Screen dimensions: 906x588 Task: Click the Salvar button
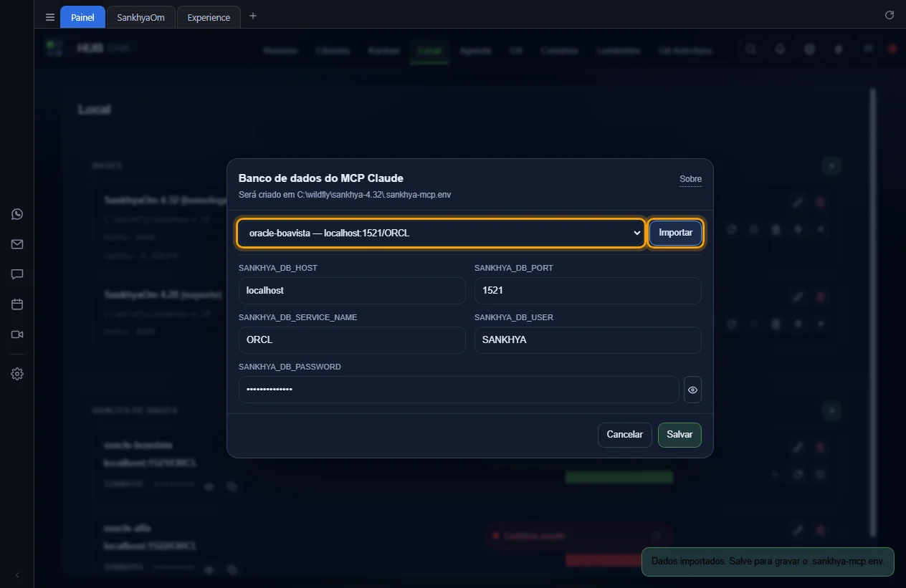(679, 435)
